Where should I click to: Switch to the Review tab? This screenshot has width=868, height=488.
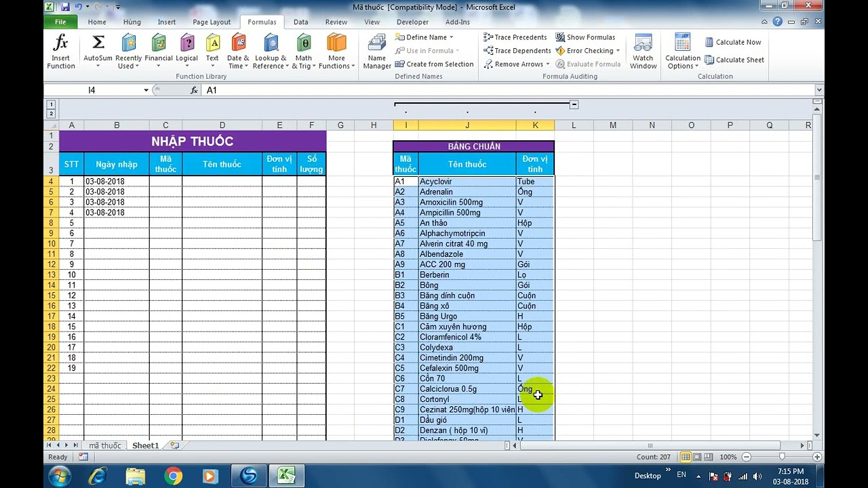click(x=336, y=22)
